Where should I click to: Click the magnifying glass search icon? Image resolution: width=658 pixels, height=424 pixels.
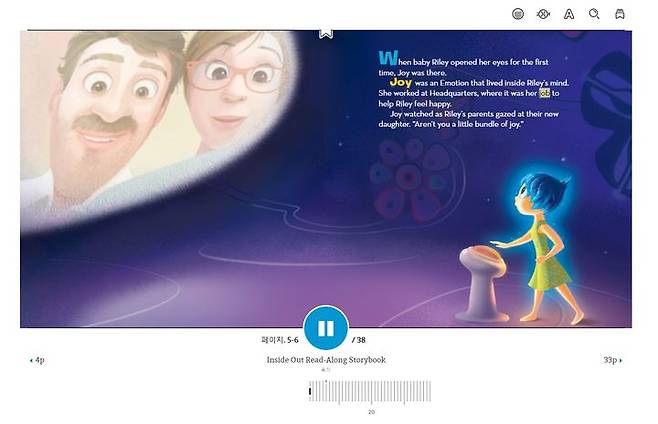point(594,14)
